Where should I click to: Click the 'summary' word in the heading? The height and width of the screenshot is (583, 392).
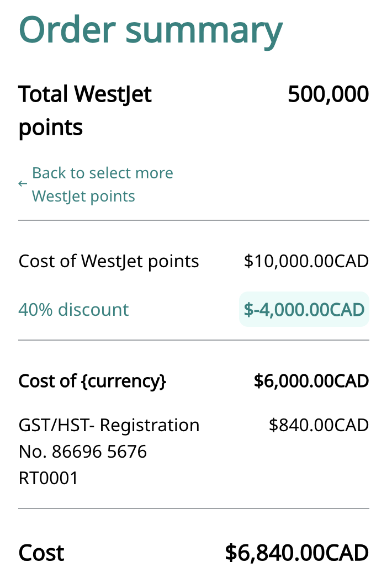(204, 30)
